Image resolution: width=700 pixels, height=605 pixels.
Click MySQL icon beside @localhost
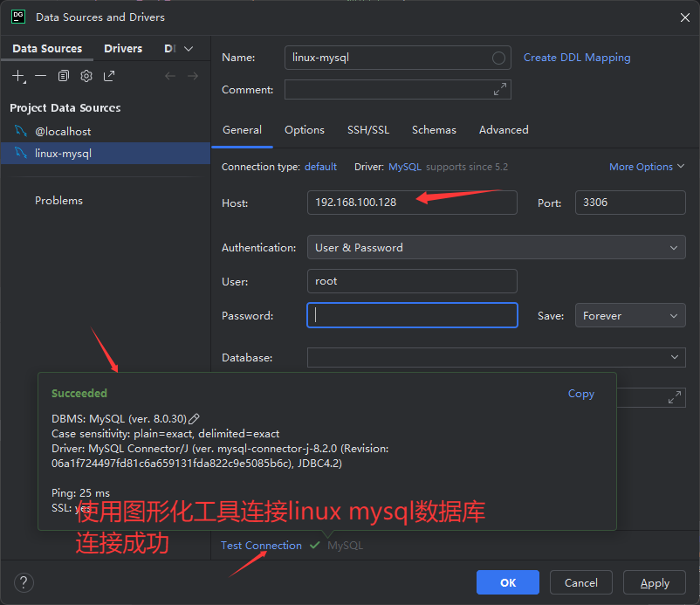(x=21, y=131)
